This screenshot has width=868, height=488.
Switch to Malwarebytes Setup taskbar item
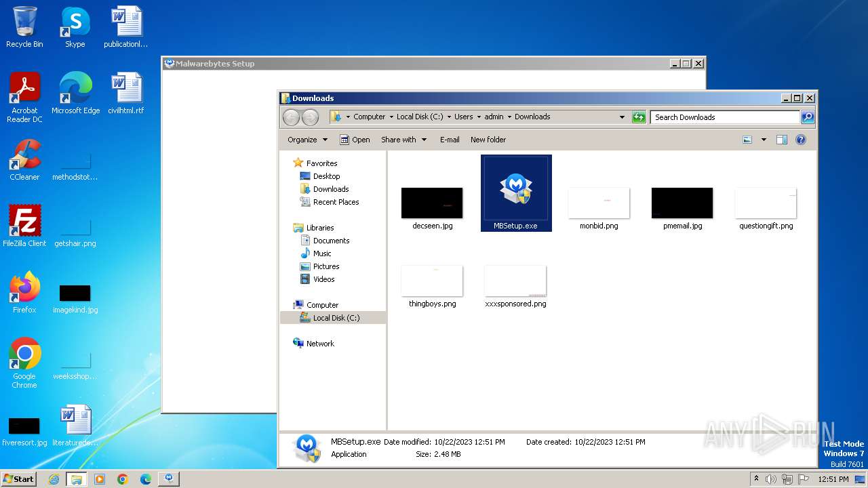[x=169, y=479]
